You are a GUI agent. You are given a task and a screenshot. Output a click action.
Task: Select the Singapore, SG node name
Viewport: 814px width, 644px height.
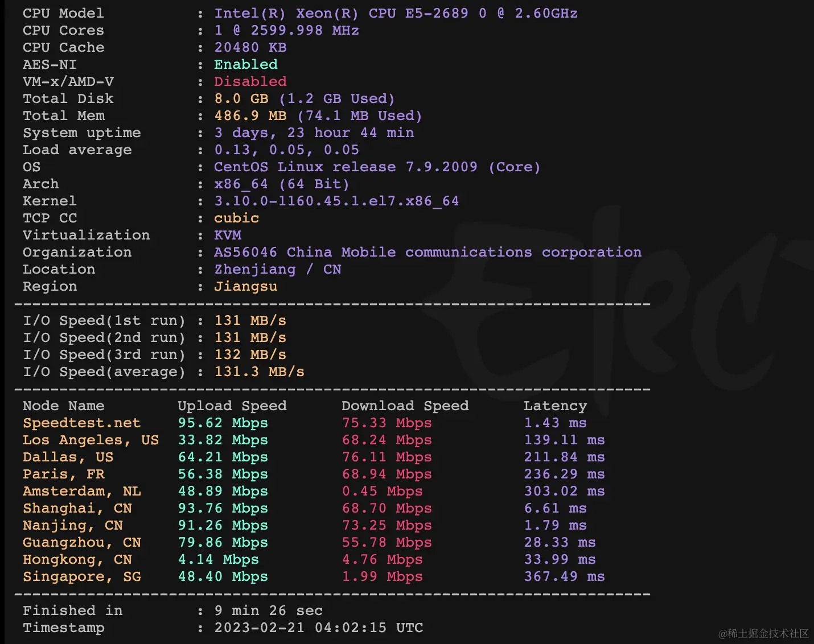click(81, 576)
